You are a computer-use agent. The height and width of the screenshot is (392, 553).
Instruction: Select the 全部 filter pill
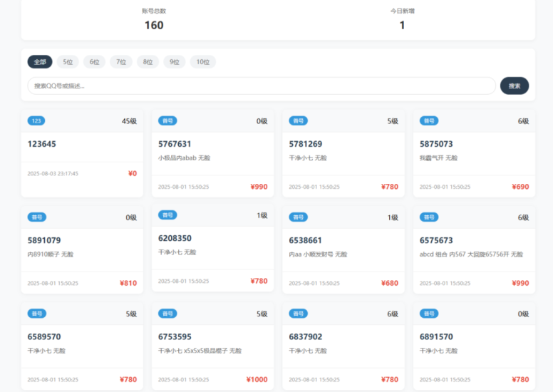(40, 62)
